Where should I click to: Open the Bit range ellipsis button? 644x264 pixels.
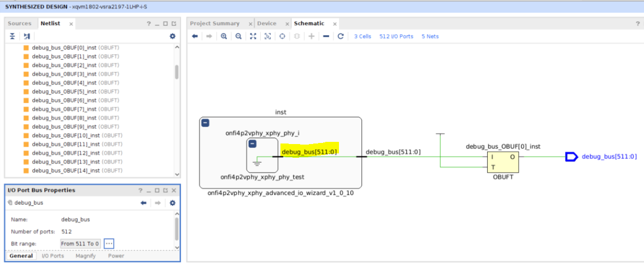click(x=108, y=243)
